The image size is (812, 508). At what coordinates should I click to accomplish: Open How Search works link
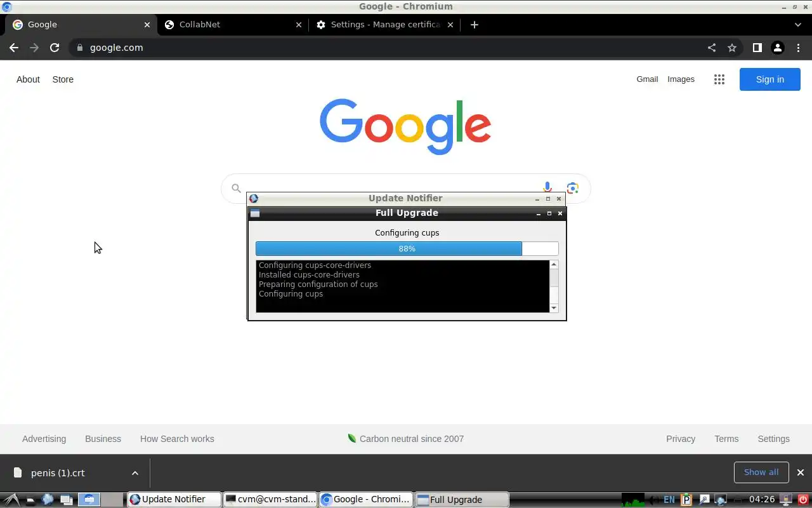(x=177, y=439)
